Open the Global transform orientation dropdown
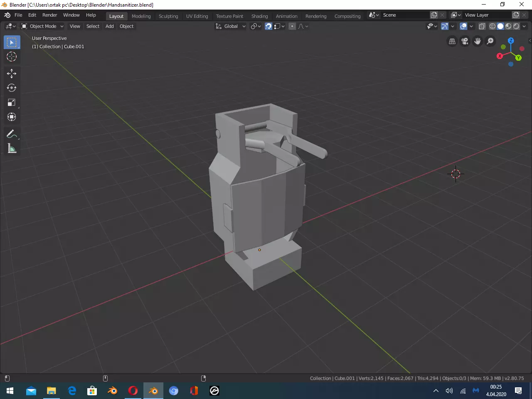The image size is (532, 399). (x=230, y=26)
